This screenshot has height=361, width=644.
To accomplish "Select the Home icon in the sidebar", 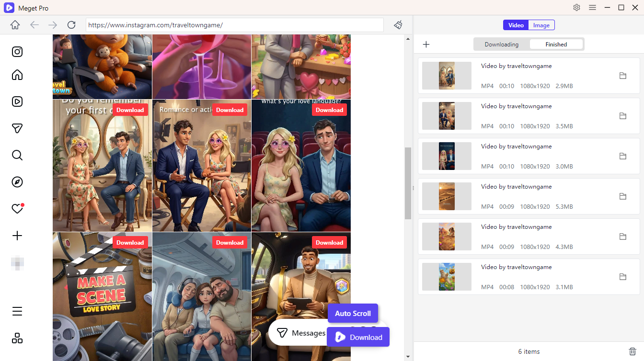I will (17, 75).
